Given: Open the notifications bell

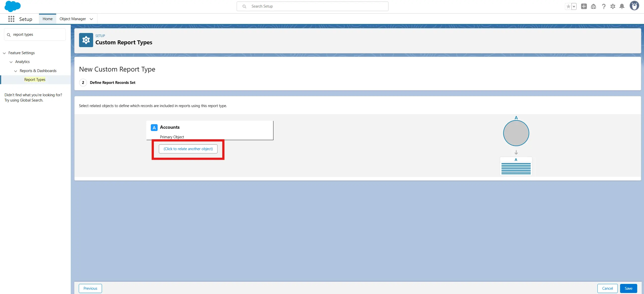Looking at the screenshot, I should [622, 7].
